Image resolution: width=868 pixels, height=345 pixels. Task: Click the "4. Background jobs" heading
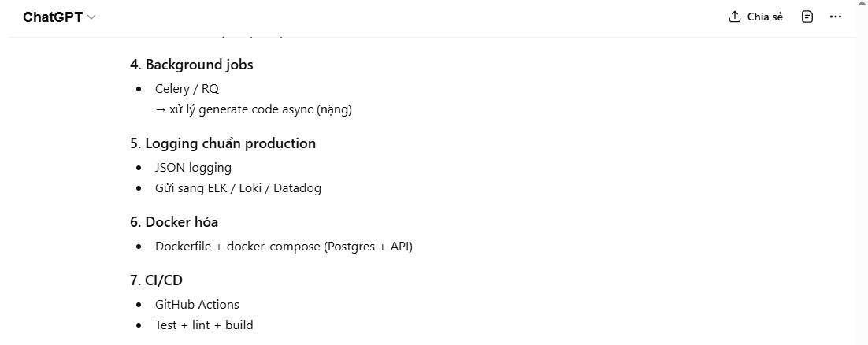click(191, 65)
